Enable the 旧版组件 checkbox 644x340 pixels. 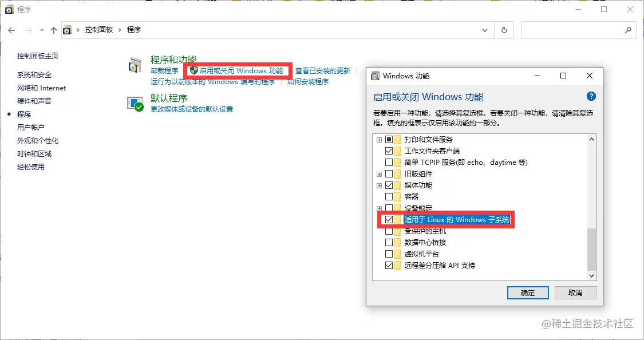(x=389, y=173)
